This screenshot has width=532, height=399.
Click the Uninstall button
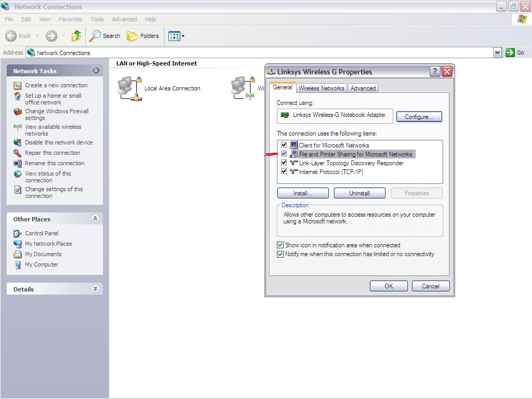pyautogui.click(x=360, y=193)
